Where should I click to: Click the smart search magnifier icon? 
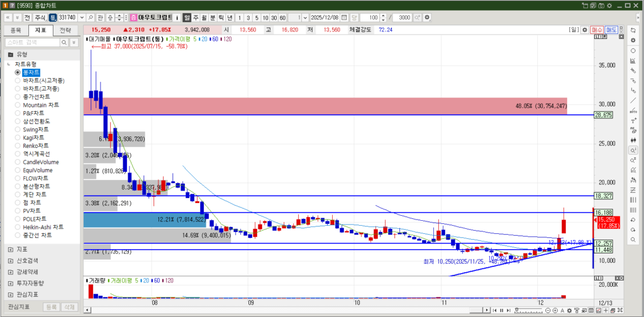point(65,42)
